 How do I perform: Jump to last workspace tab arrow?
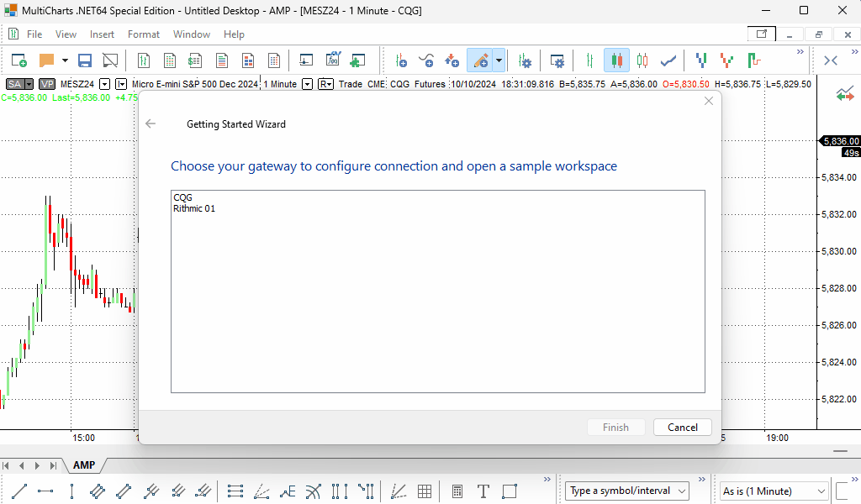tap(53, 465)
